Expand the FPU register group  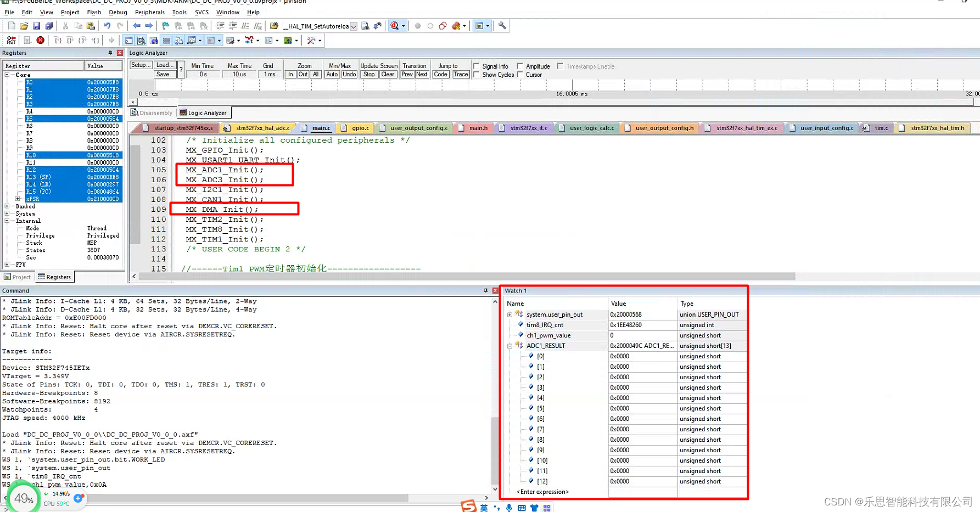(x=7, y=265)
